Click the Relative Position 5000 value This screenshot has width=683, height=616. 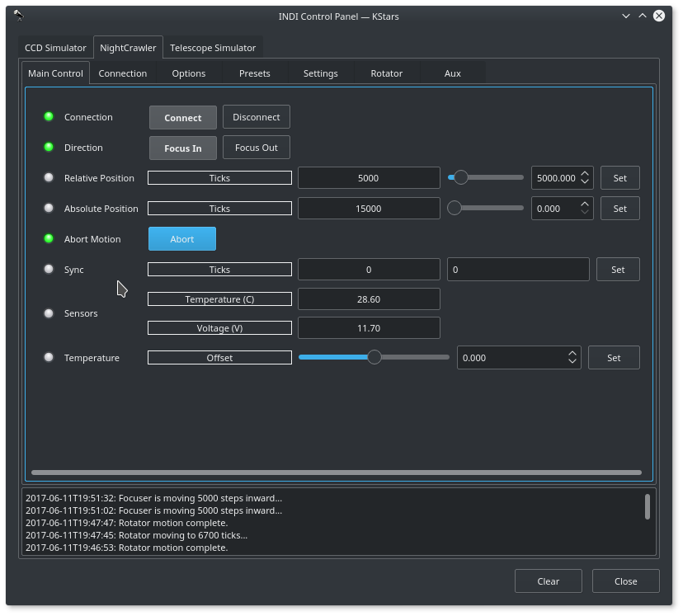tap(369, 177)
